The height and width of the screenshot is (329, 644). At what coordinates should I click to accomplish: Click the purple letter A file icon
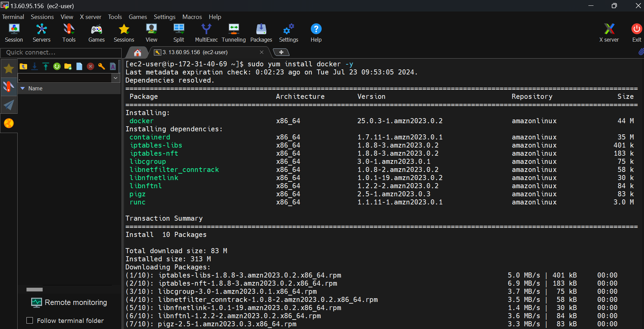(113, 66)
